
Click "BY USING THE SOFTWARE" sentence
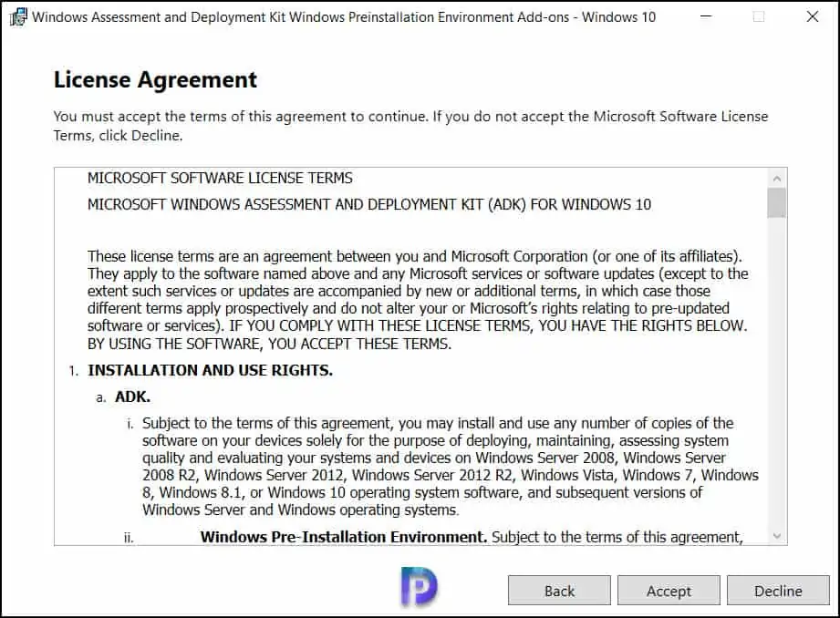tap(269, 344)
